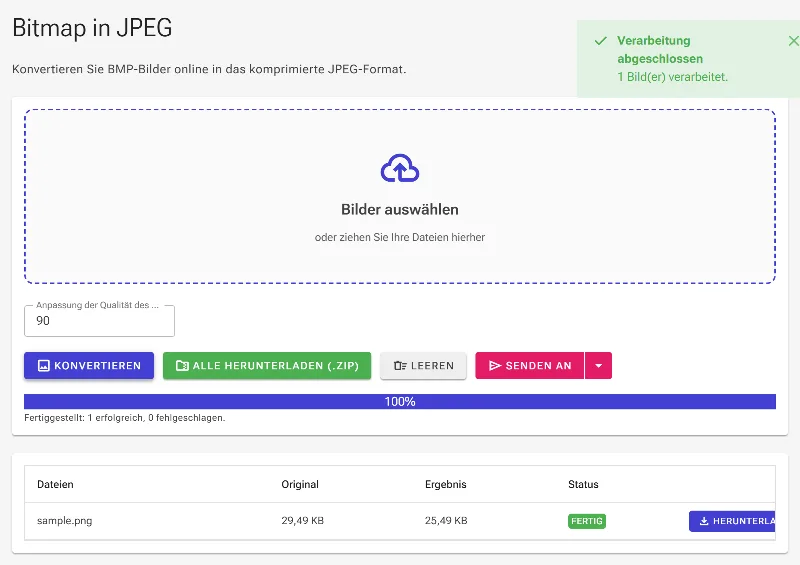
Task: Close the Verarbeitung abgeschlossen notification
Action: click(x=793, y=41)
